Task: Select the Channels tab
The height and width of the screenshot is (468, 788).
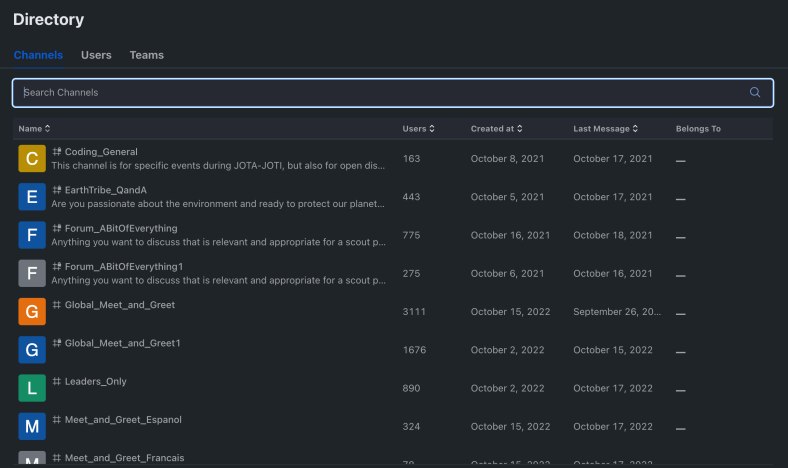Action: coord(38,55)
